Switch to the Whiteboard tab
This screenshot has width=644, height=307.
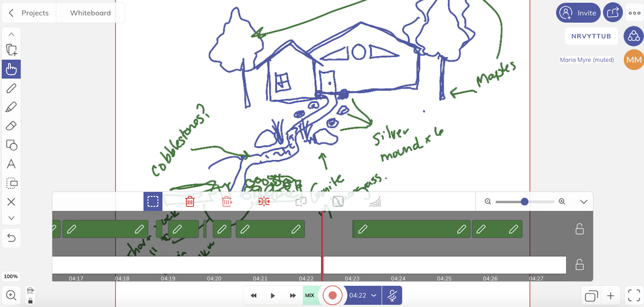(x=91, y=13)
